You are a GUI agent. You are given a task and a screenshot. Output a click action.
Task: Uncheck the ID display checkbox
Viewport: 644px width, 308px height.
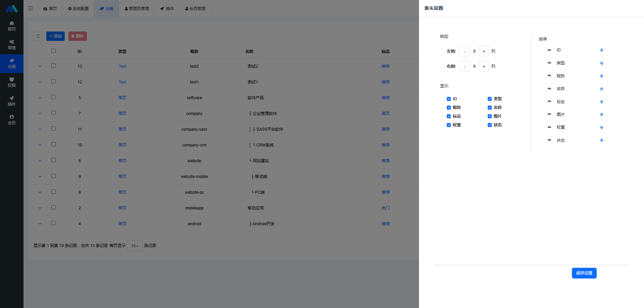click(448, 99)
